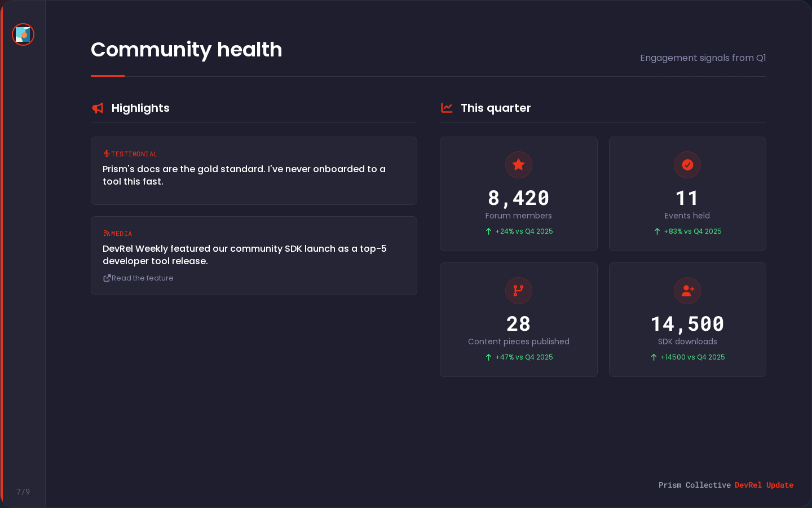
Task: Click the external-link icon before Read the feature
Action: [106, 278]
